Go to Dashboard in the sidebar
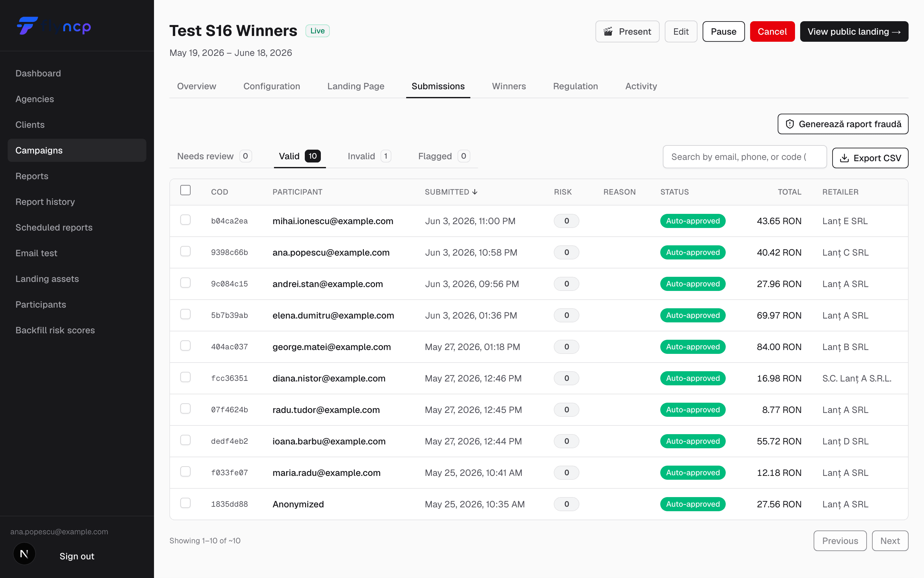The height and width of the screenshot is (578, 924). click(77, 74)
